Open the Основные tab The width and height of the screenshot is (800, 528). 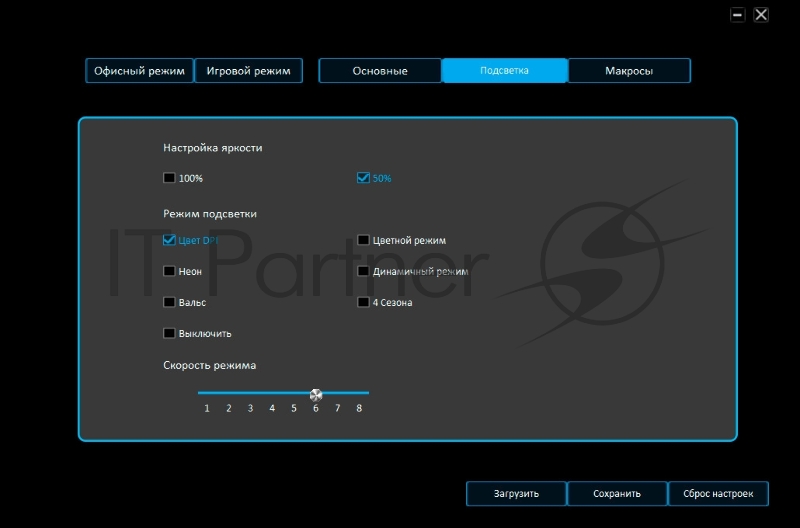380,71
